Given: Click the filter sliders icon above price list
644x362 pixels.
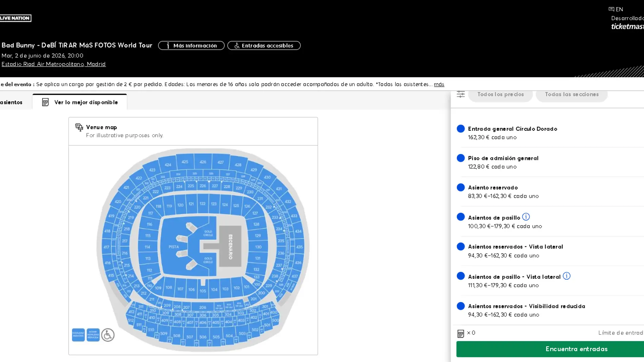Looking at the screenshot, I should click(460, 94).
